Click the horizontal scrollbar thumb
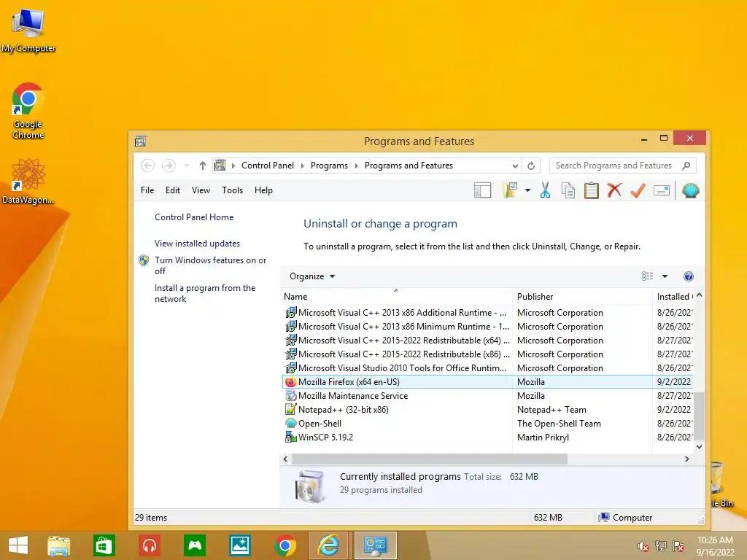Viewport: 747px width, 560px height. pyautogui.click(x=429, y=459)
